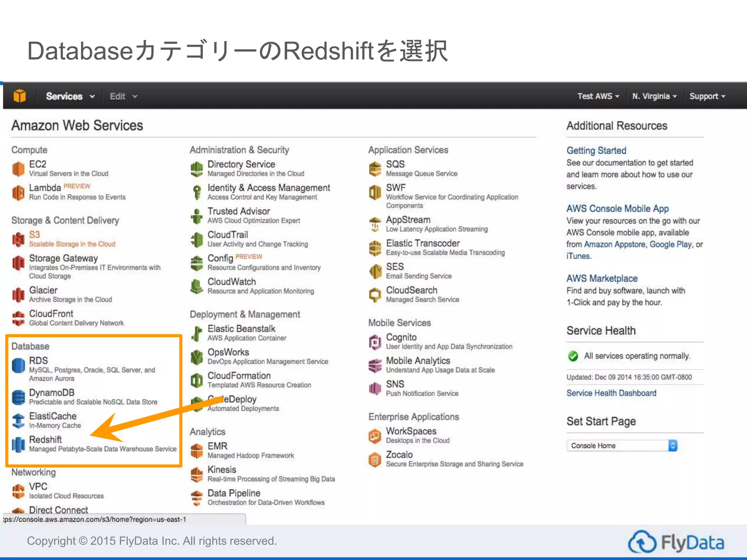This screenshot has width=747, height=560.
Task: Click the CloudWatch icon
Action: click(197, 287)
